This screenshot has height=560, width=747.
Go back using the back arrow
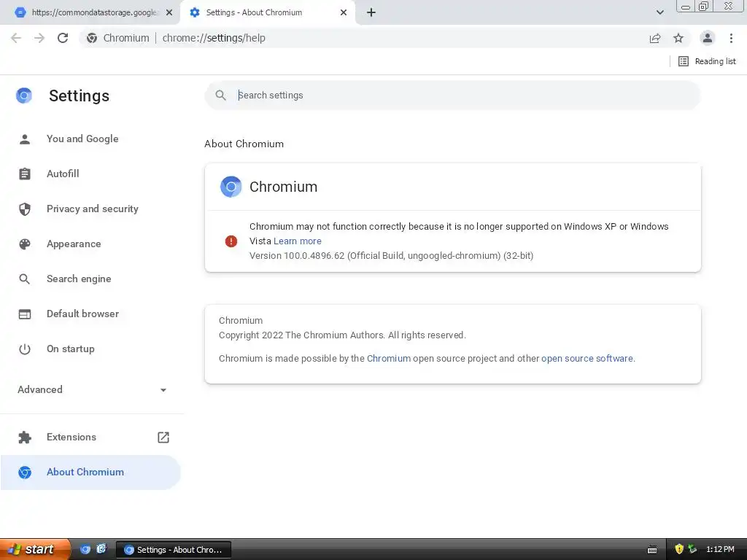coord(16,38)
